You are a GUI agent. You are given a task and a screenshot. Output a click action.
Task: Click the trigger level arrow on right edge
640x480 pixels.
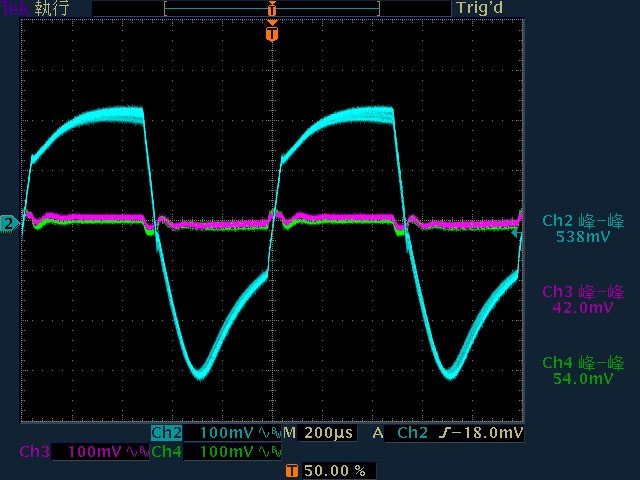516,234
